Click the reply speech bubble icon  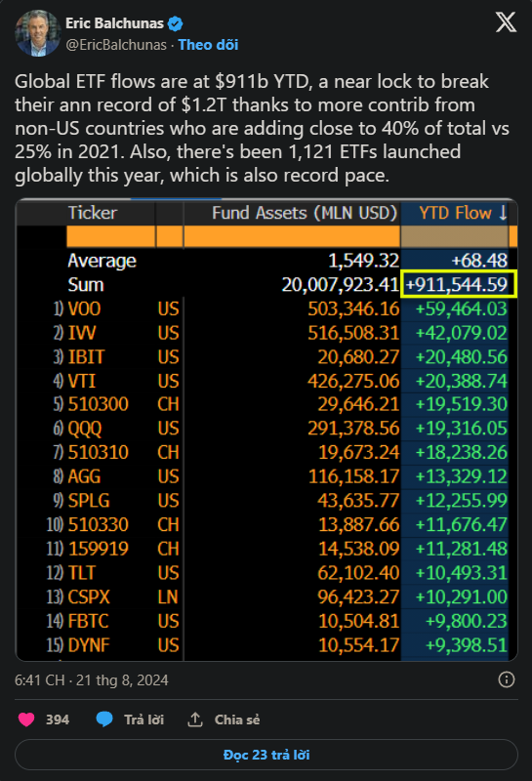click(104, 719)
